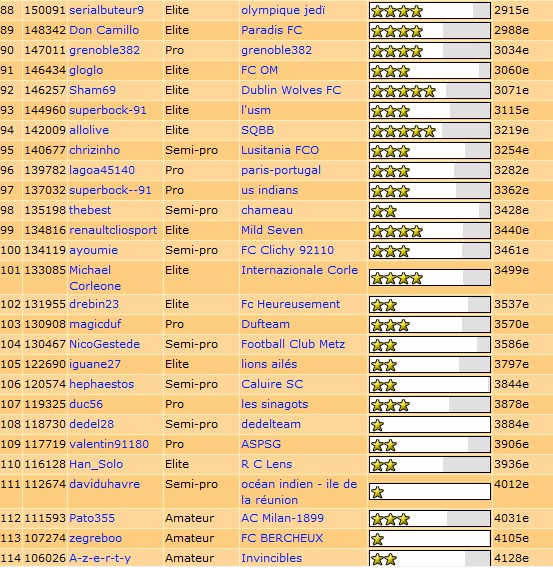The height and width of the screenshot is (568, 553).
Task: Click the Football Club Metz link
Action: pos(293,344)
